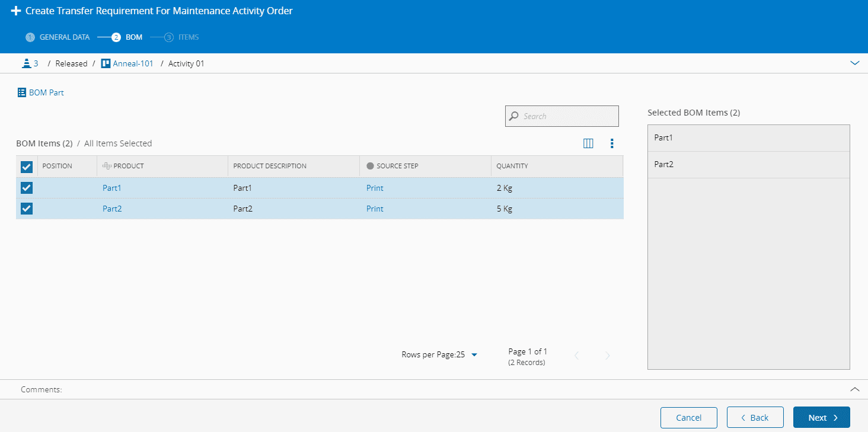Expand the Comments section
The width and height of the screenshot is (868, 432).
(854, 389)
